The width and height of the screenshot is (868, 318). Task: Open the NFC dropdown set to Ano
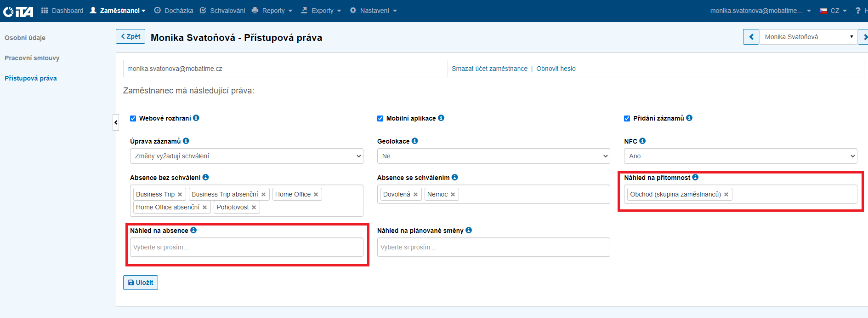click(740, 156)
